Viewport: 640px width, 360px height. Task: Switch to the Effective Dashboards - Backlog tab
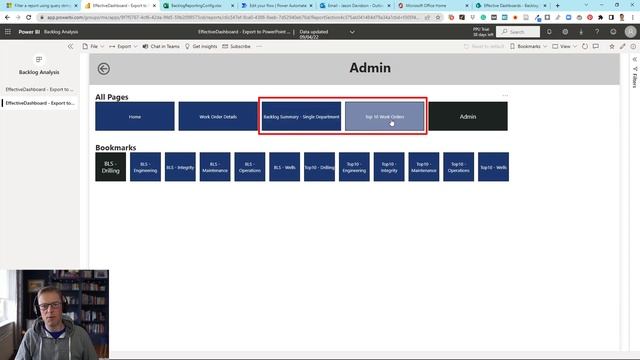[511, 6]
